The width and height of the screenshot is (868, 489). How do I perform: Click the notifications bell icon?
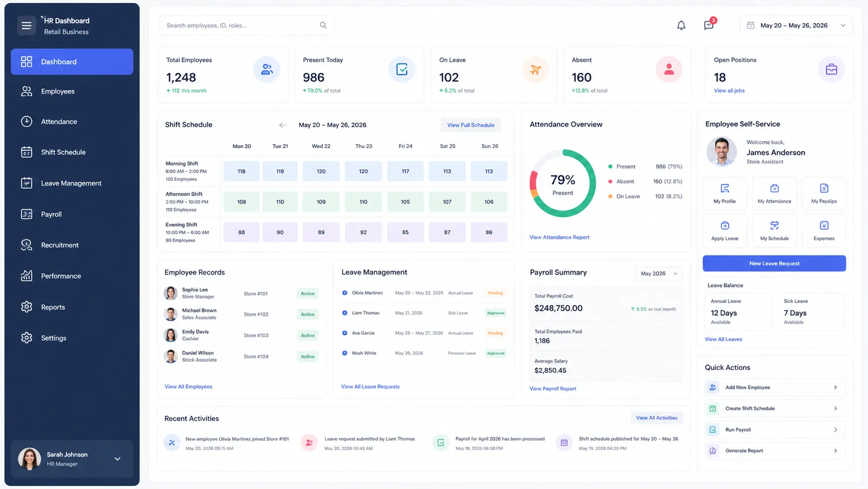pyautogui.click(x=681, y=25)
